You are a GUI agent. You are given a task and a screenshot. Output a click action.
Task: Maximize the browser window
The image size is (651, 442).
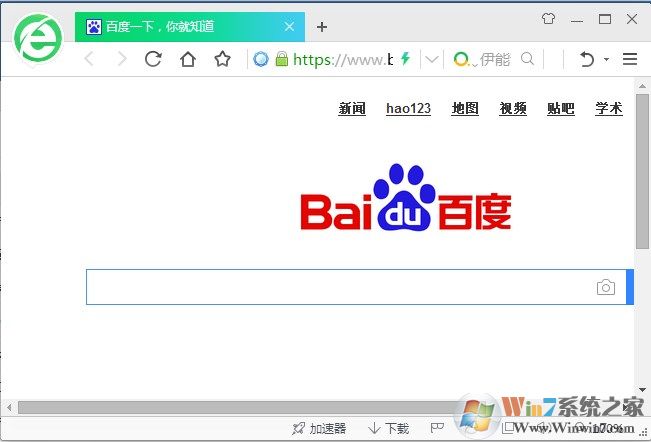coord(604,19)
